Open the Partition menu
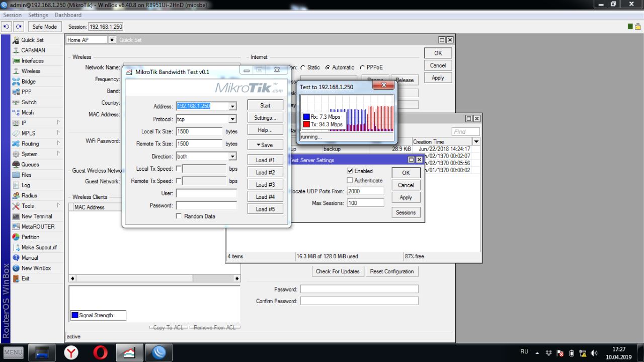Viewport: 644px width, 362px height. click(30, 237)
